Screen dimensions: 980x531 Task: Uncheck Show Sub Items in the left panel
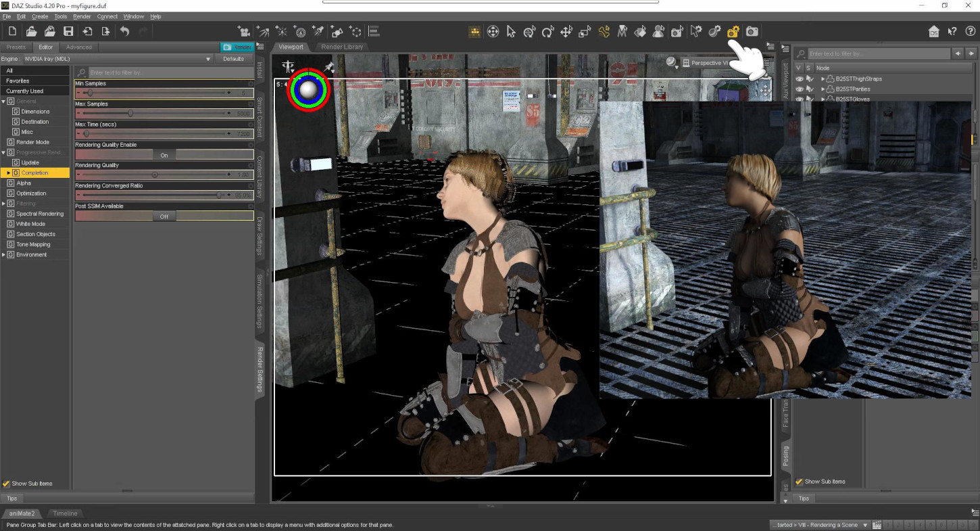coord(5,483)
